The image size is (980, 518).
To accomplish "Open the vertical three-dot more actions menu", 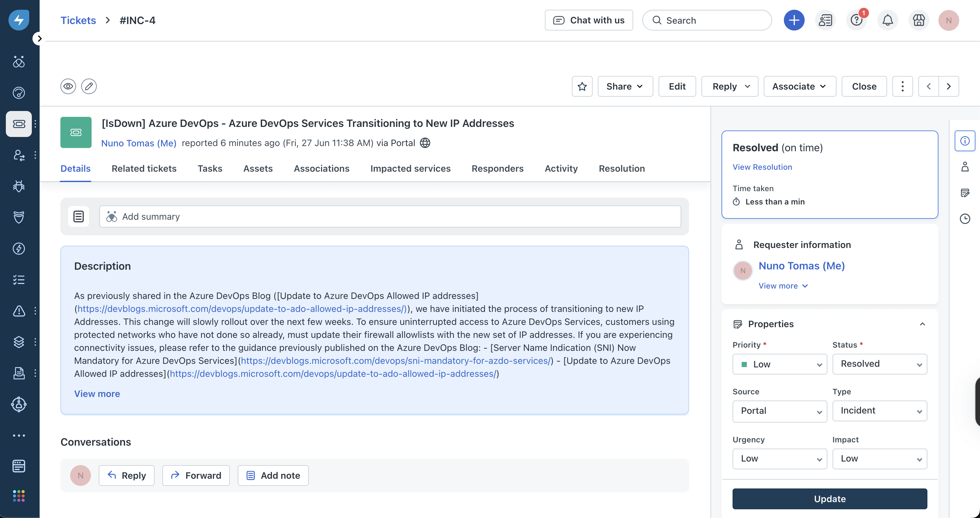I will (902, 86).
